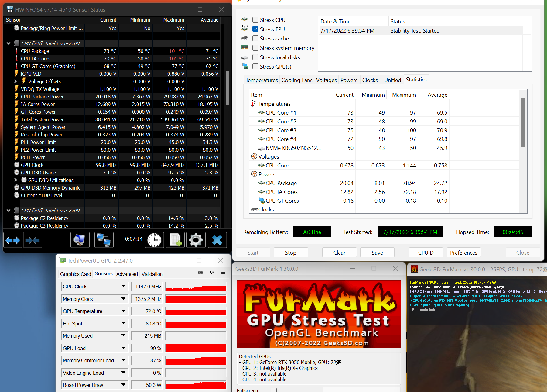Click CPU GT Cores monitor icon in Statistics
547x392 pixels.
tap(262, 201)
